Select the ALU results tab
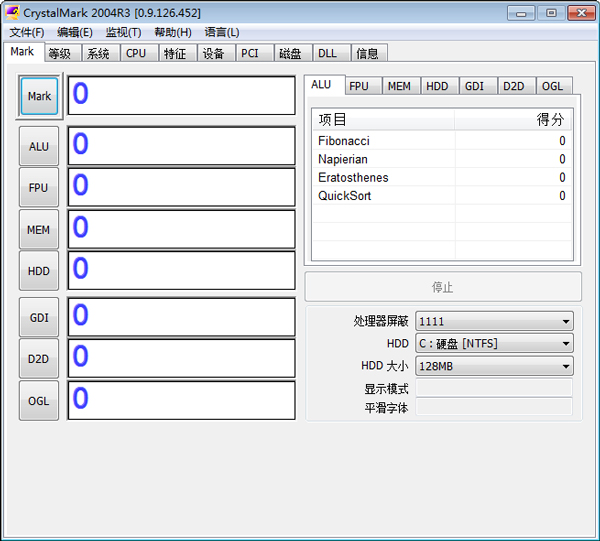The width and height of the screenshot is (600, 541). tap(325, 85)
